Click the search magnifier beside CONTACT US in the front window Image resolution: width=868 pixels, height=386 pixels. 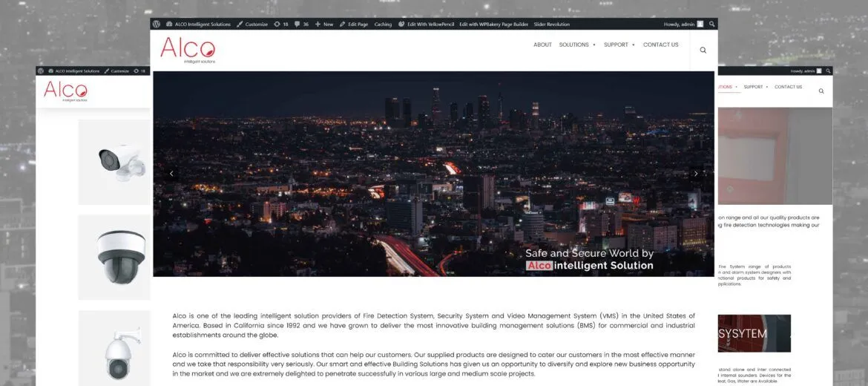703,50
